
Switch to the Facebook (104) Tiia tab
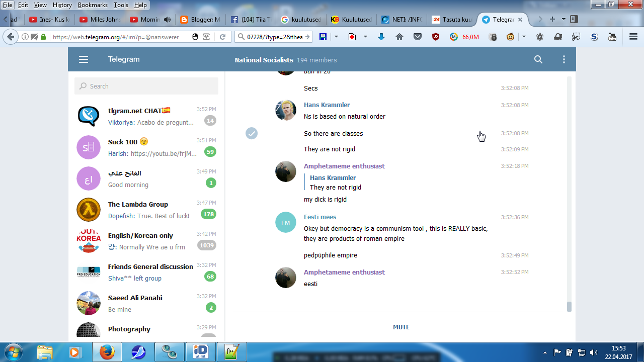[x=251, y=20]
